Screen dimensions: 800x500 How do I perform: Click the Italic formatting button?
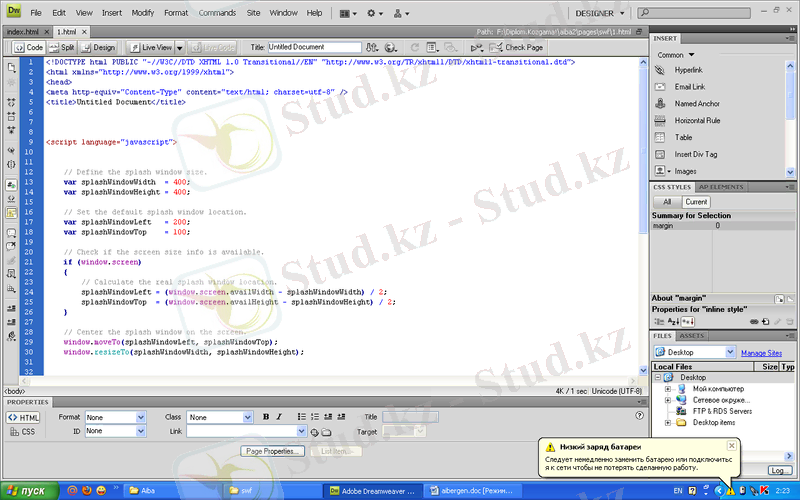click(x=279, y=417)
